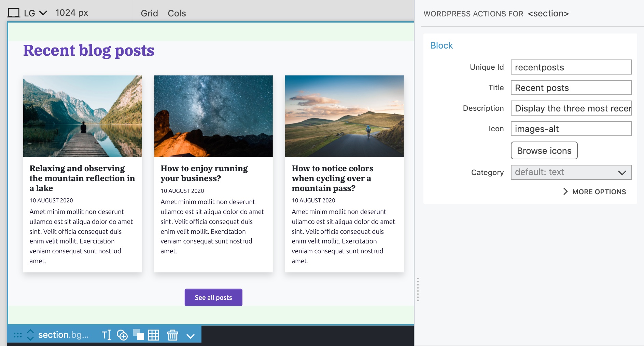Click the section.bg element label in the toolbar
This screenshot has height=346, width=644.
(x=63, y=335)
